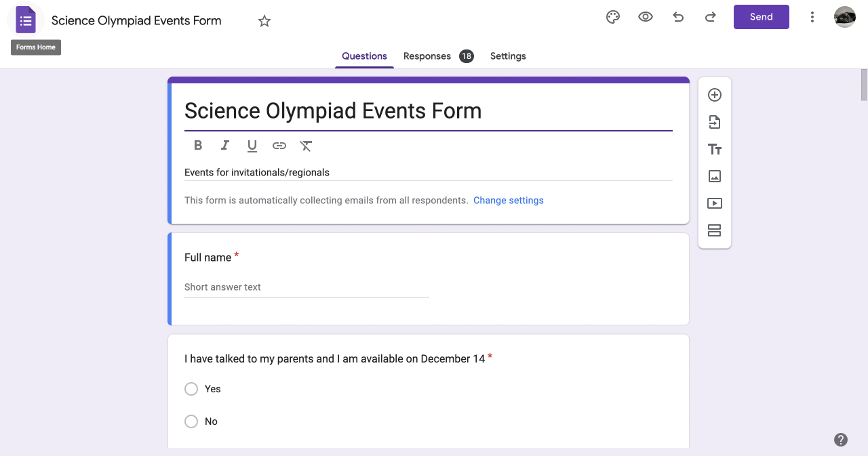
Task: Apply bold formatting to the form title
Action: point(198,145)
